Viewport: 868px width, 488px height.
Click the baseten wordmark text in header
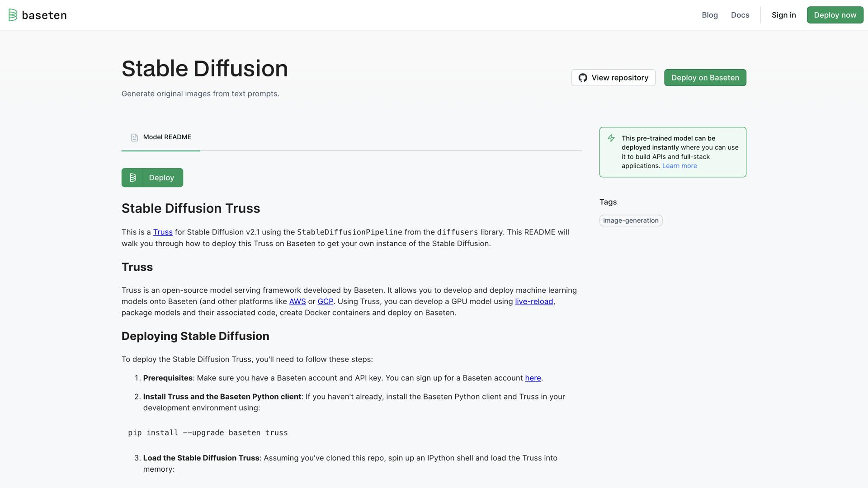coord(44,15)
